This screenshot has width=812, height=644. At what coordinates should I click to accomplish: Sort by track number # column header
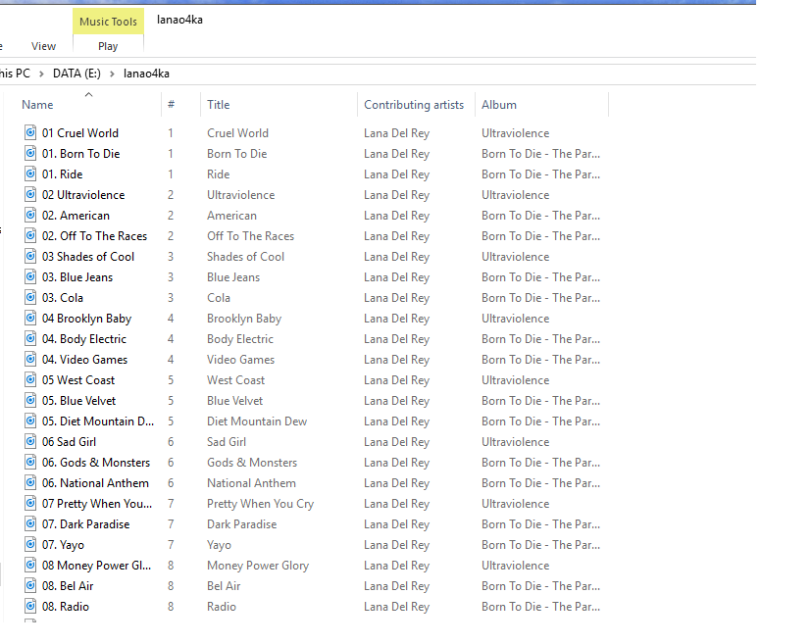click(x=171, y=105)
